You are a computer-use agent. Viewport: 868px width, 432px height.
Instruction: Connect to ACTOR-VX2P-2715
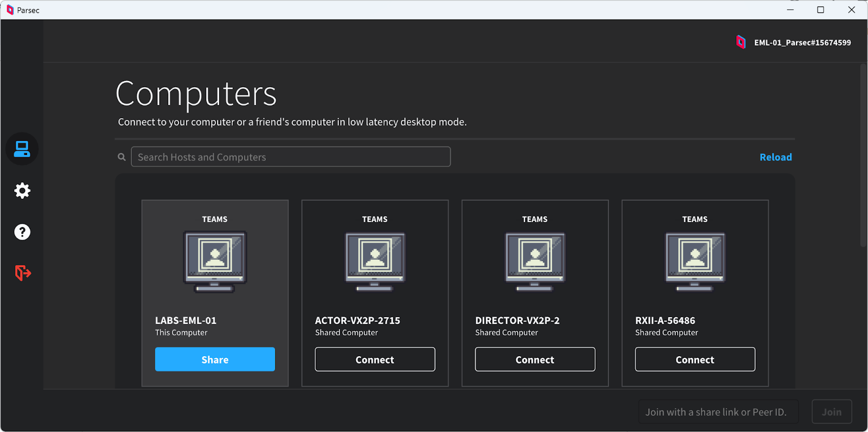(x=375, y=359)
